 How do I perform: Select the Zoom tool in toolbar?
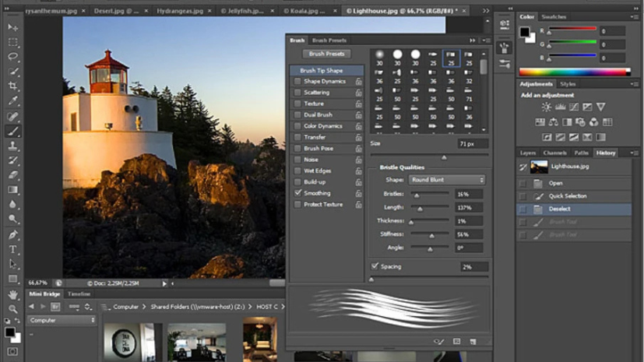[x=13, y=309]
